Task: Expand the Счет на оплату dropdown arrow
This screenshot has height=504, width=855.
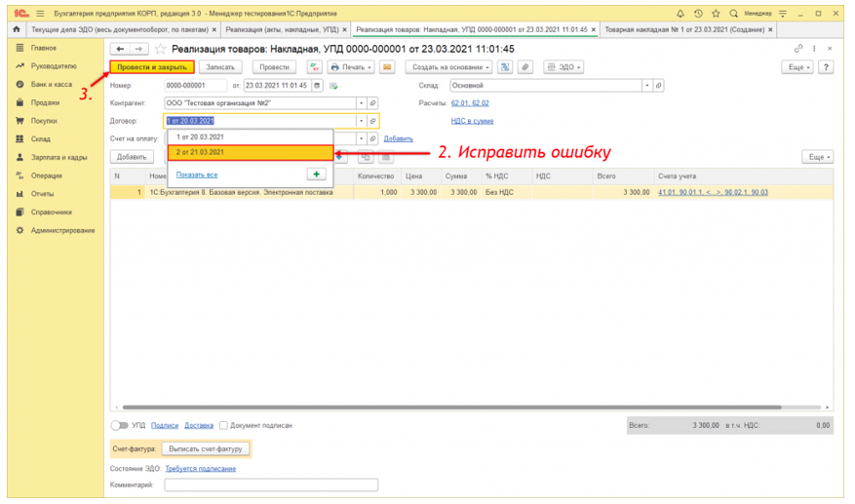Action: (361, 138)
